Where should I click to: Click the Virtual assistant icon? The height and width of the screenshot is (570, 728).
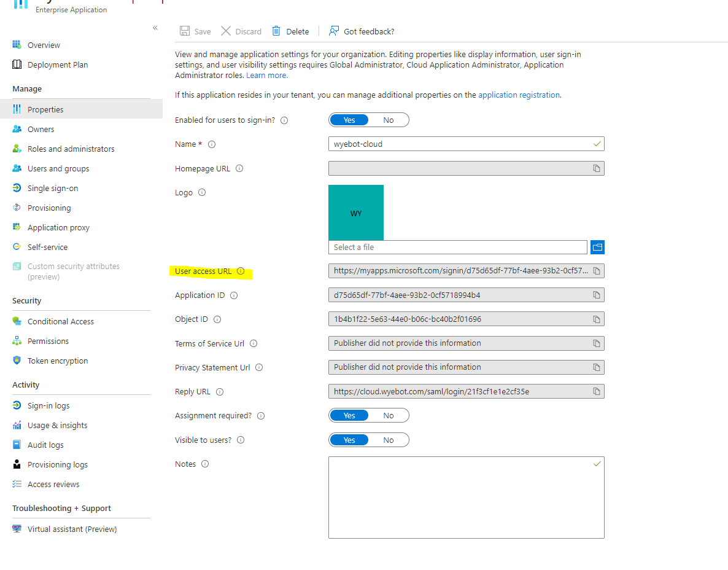[17, 529]
